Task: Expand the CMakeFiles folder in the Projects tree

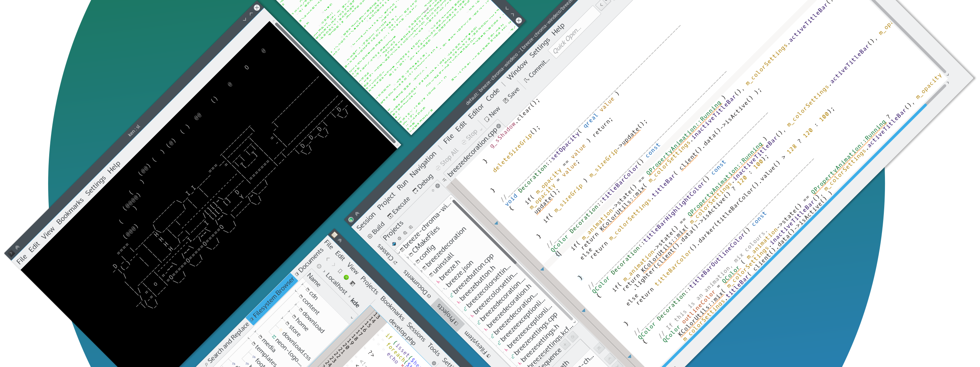Action: 408,258
